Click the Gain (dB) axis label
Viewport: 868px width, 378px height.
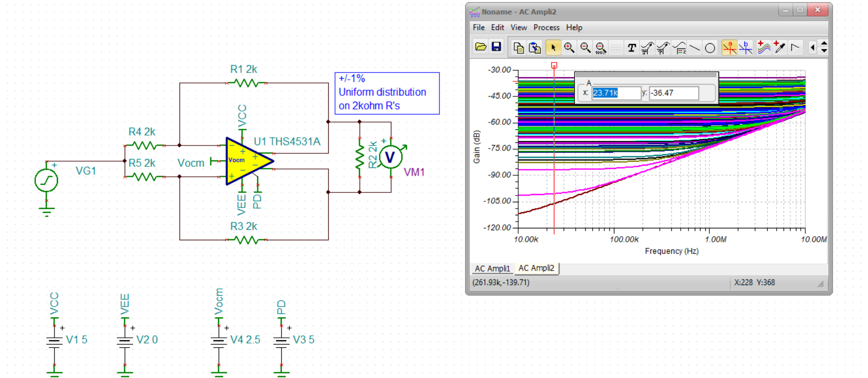pyautogui.click(x=476, y=147)
